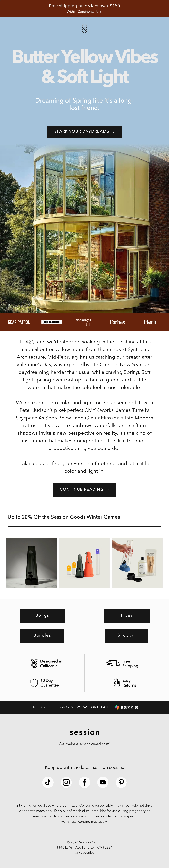The height and width of the screenshot is (868, 169).
Task: Select the Bongs category button
Action: [x=42, y=615]
